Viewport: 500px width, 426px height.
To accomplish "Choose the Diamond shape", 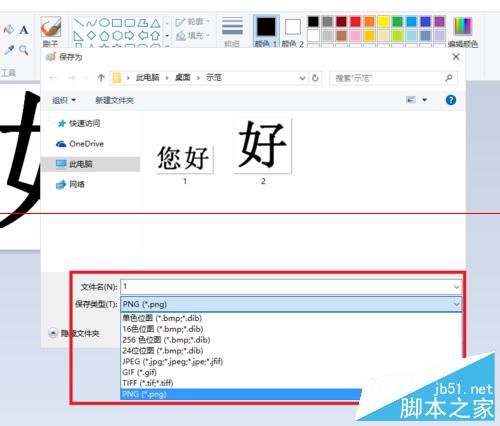I will click(91, 35).
